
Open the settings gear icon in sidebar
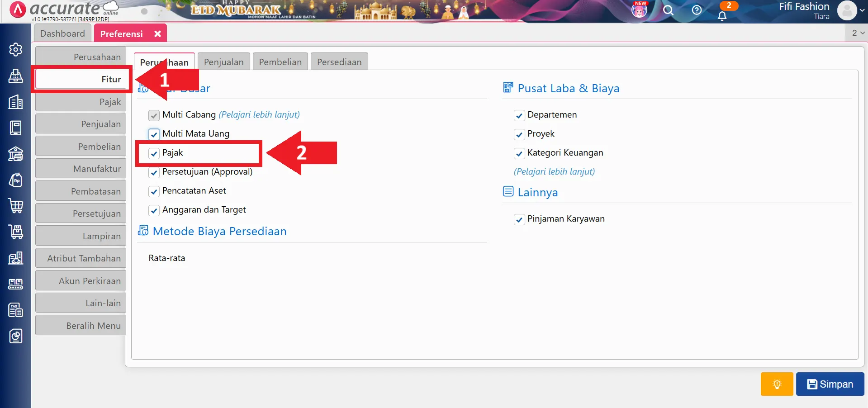point(16,49)
